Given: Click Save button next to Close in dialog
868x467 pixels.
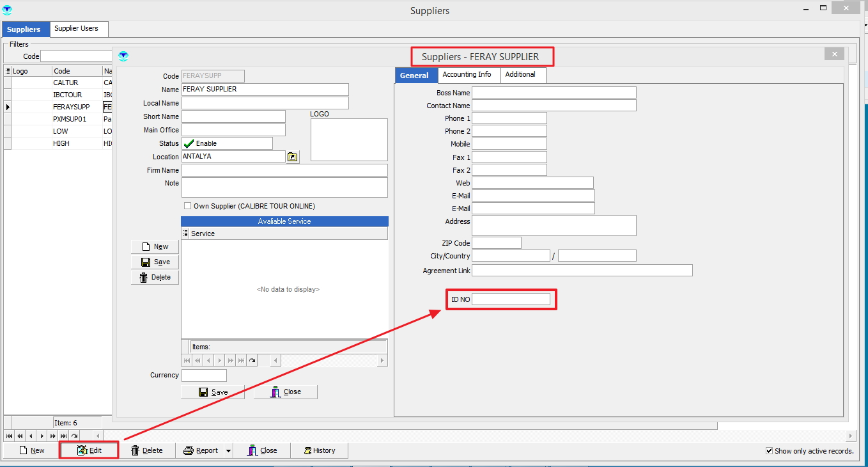Looking at the screenshot, I should [x=213, y=392].
